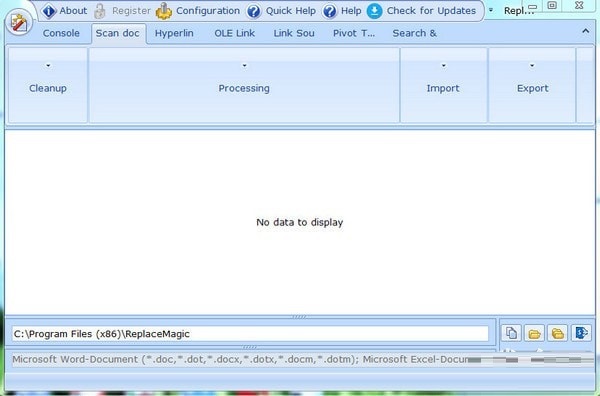Open the Export dropdown group
Viewport: 600px width, 396px height.
point(532,85)
